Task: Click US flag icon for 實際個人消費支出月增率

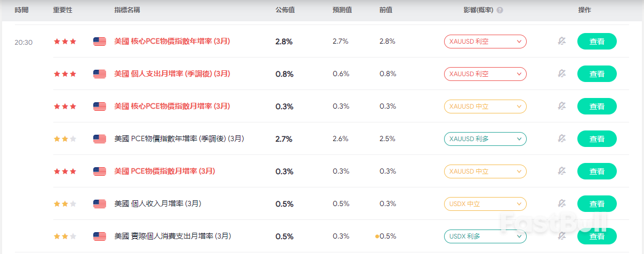Action: tap(100, 236)
